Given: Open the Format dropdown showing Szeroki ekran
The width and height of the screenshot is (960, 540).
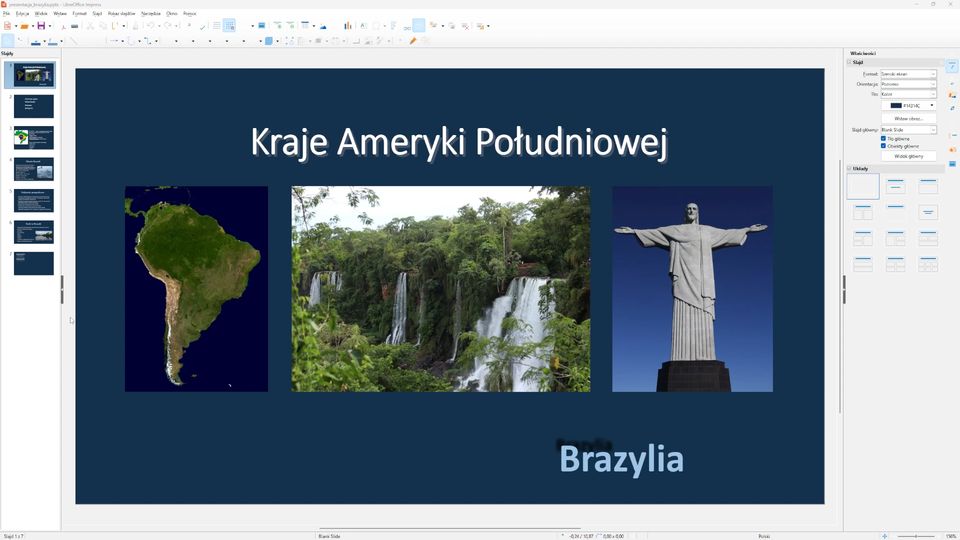Looking at the screenshot, I should pos(908,74).
